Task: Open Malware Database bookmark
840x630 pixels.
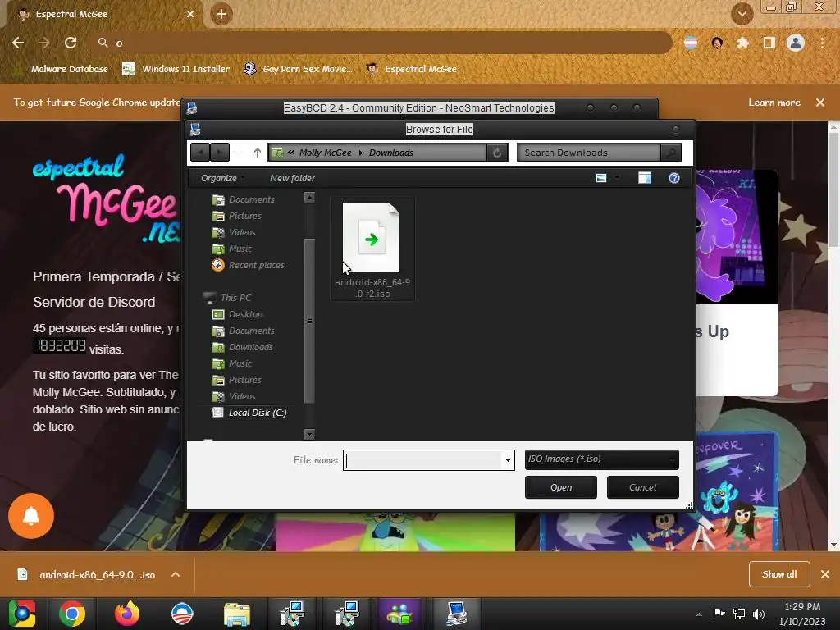Action: coord(61,69)
